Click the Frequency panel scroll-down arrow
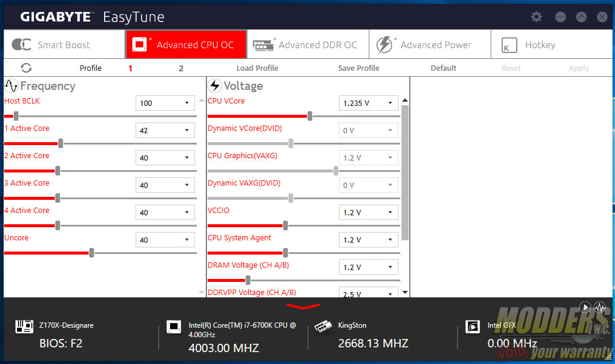Screen dimensions: 615x364 point(202,292)
